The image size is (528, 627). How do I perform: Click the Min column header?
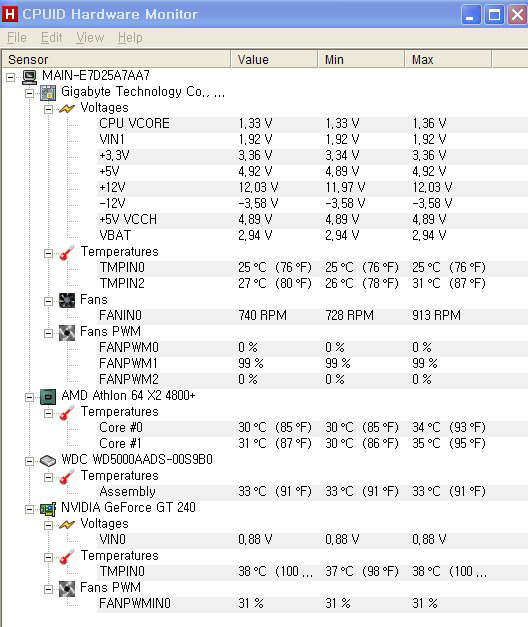(x=362, y=59)
